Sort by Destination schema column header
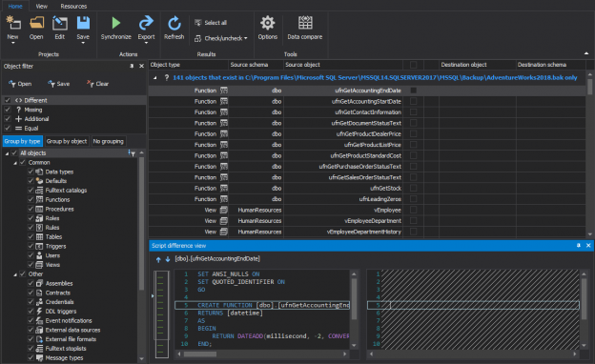Viewport: 595px width, 364px height. (550, 65)
